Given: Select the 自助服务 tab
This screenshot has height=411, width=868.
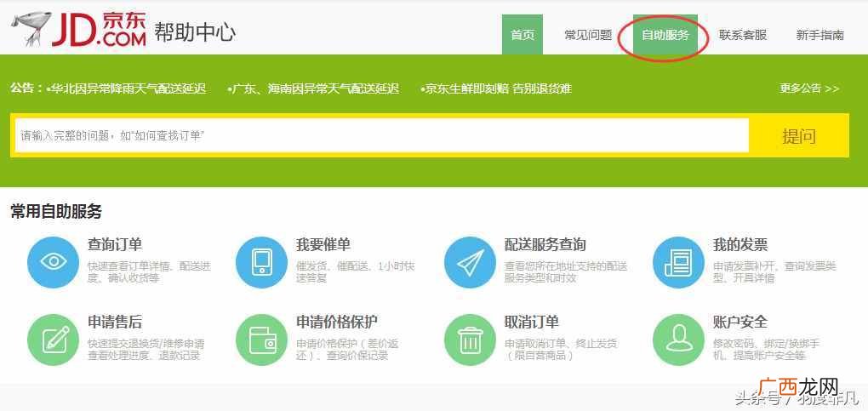Looking at the screenshot, I should coord(665,34).
